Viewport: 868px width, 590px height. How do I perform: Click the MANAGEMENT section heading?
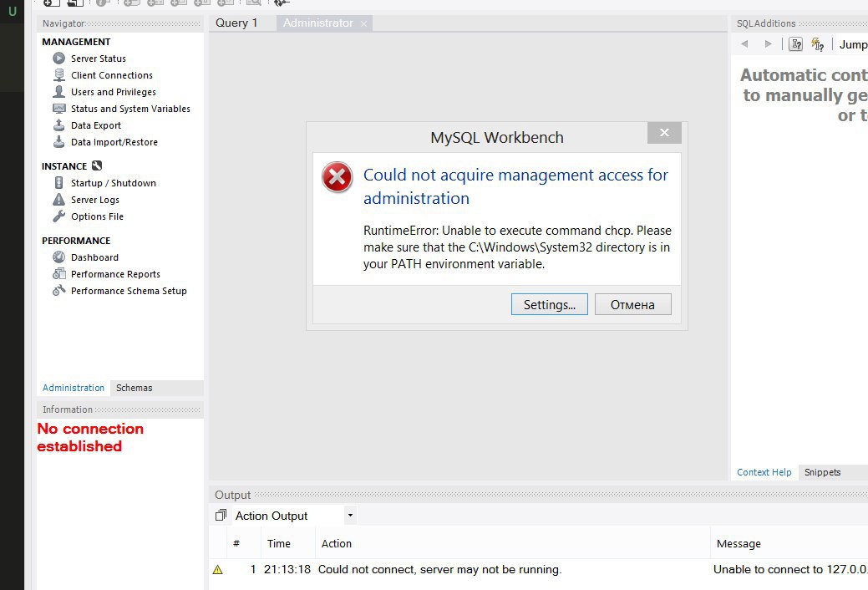76,42
